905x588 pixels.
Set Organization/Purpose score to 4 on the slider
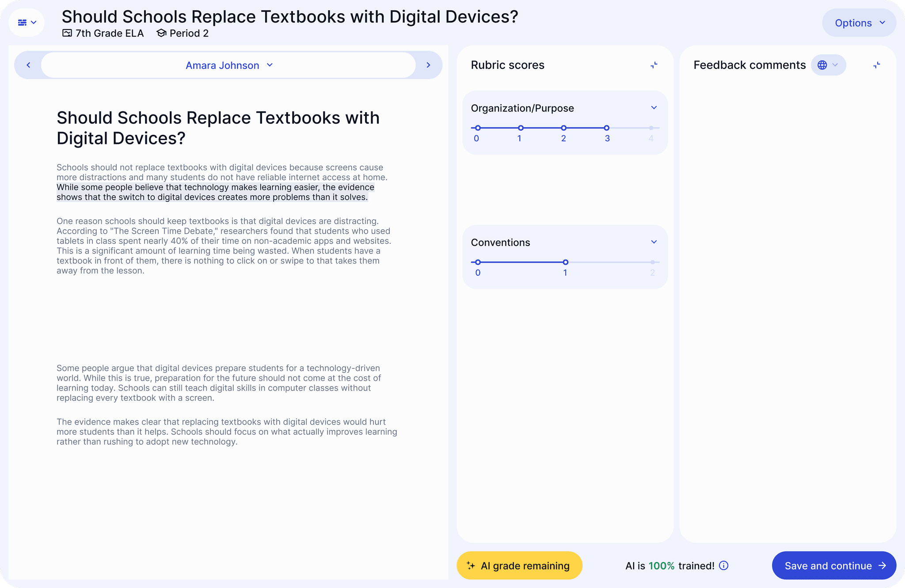pos(651,127)
